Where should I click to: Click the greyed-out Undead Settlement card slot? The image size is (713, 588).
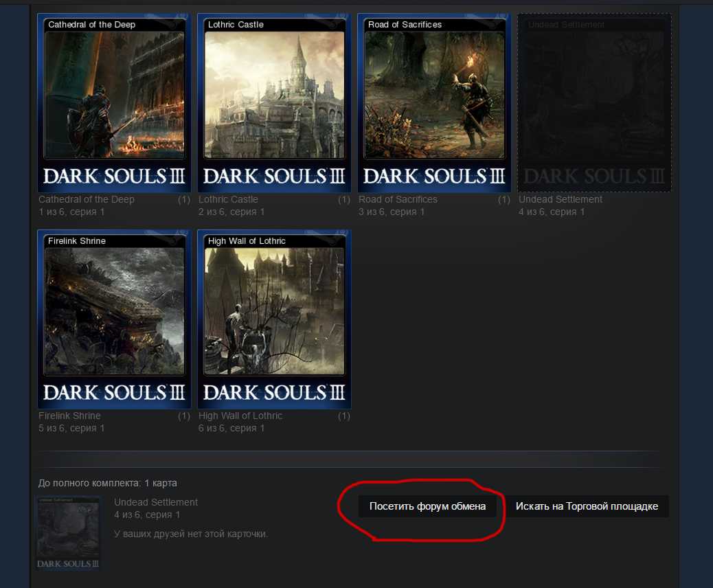[594, 103]
